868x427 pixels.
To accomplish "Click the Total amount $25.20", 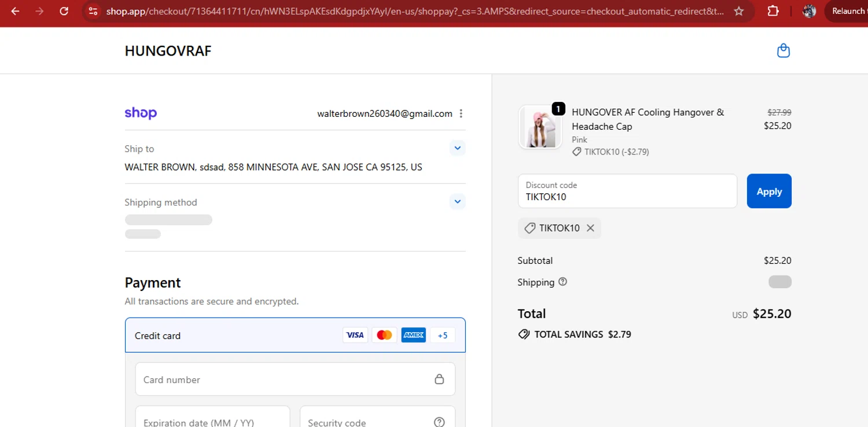I will [x=772, y=314].
